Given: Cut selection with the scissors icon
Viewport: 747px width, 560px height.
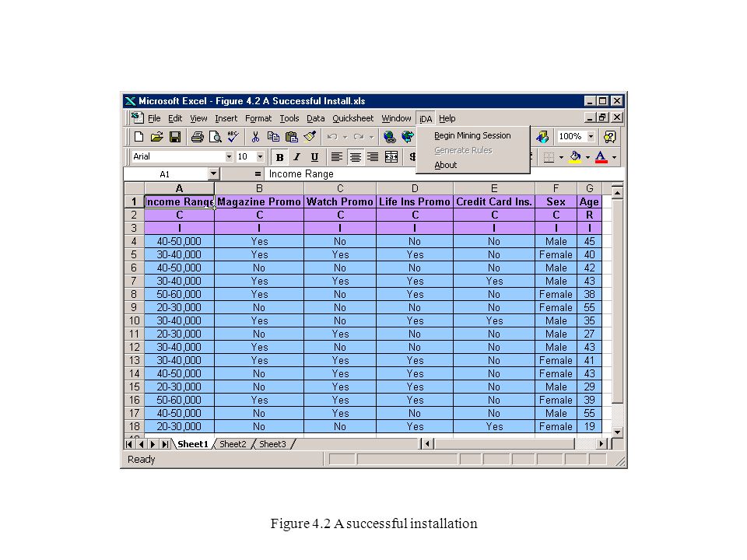Looking at the screenshot, I should (255, 137).
